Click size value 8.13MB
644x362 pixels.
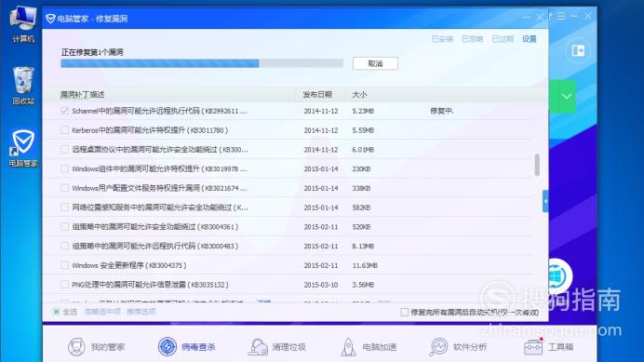(363, 247)
